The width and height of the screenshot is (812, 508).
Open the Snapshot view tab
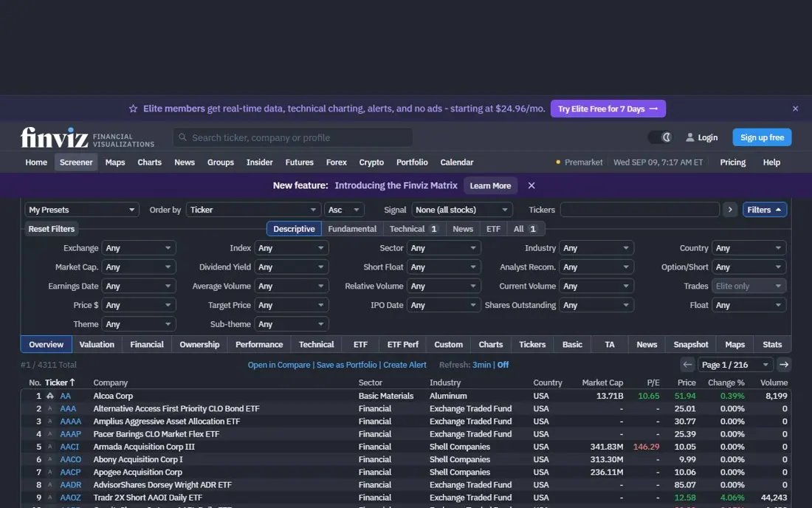tap(690, 344)
